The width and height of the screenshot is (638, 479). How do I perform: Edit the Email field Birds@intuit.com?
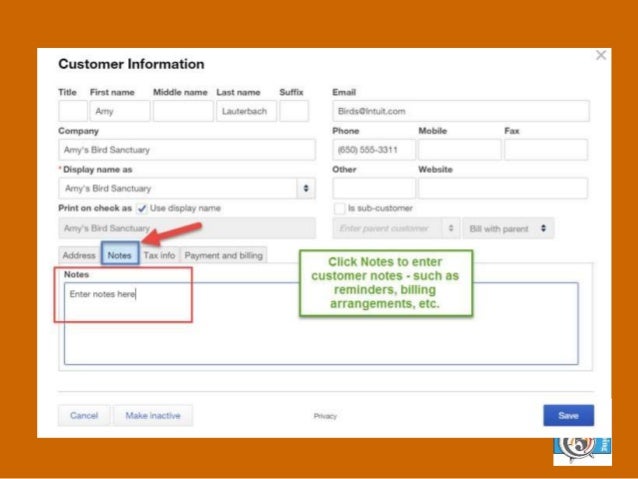(x=461, y=111)
